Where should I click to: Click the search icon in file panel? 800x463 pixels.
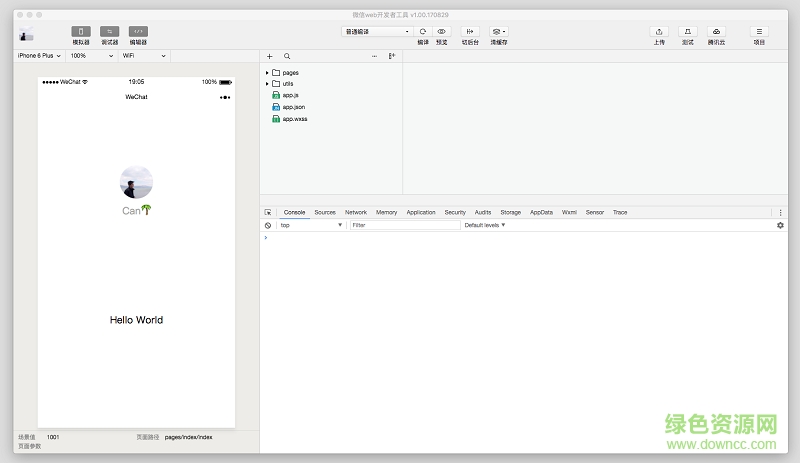pos(287,57)
